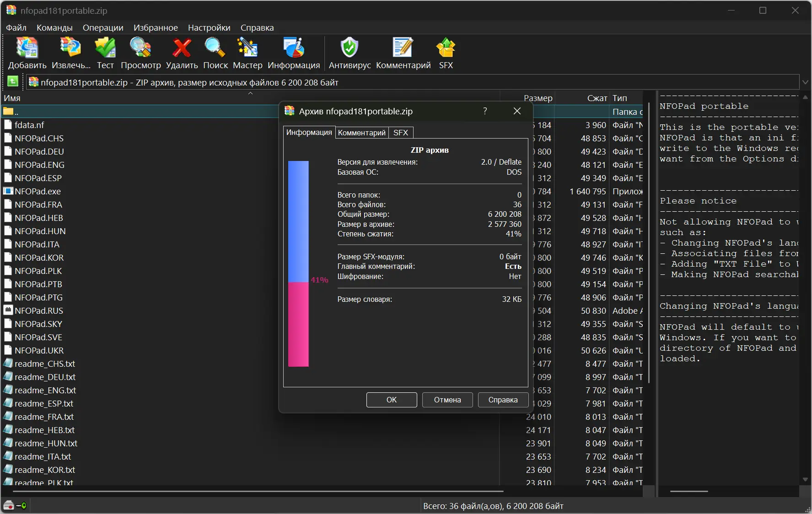This screenshot has height=514, width=812.
Task: Close the Архив nfopad181portable.zip dialog
Action: [x=517, y=111]
